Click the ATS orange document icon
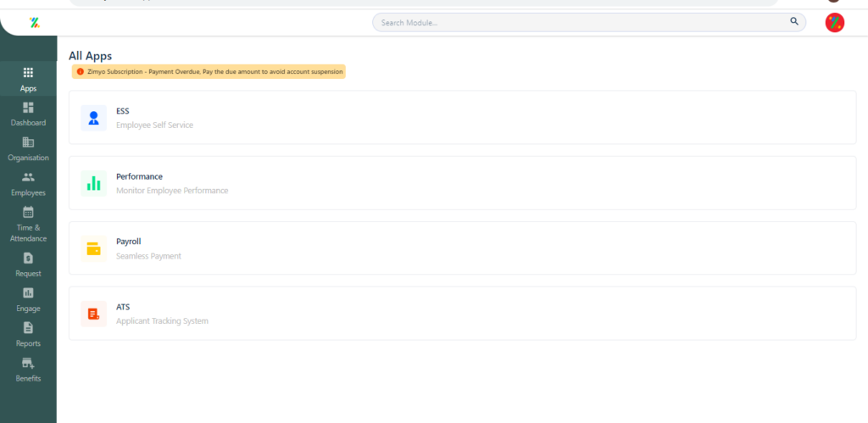Image resolution: width=868 pixels, height=423 pixels. click(93, 314)
